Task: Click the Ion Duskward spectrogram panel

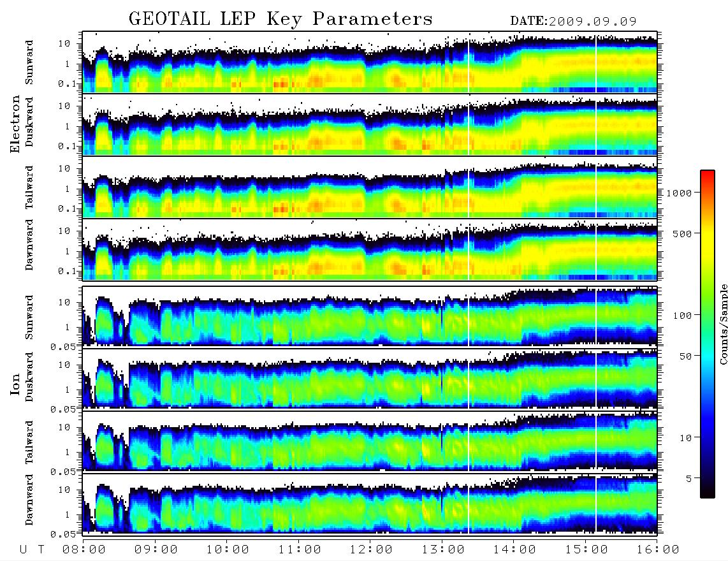Action: 370,379
